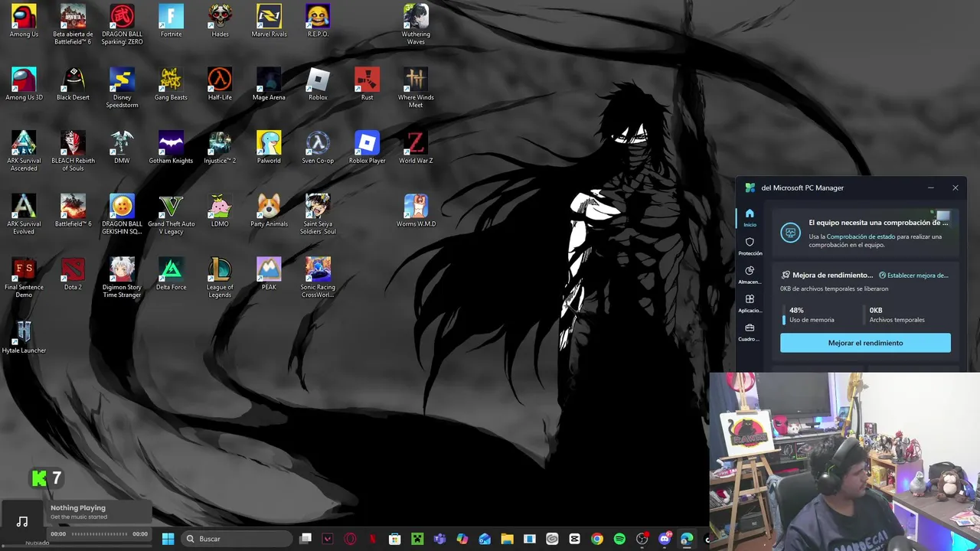980x551 pixels.
Task: Click the Palworld desktop shortcut
Action: click(269, 148)
